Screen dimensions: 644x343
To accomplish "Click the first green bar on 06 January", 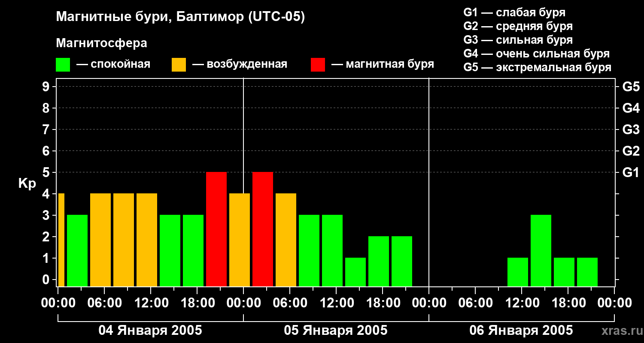I will [518, 272].
